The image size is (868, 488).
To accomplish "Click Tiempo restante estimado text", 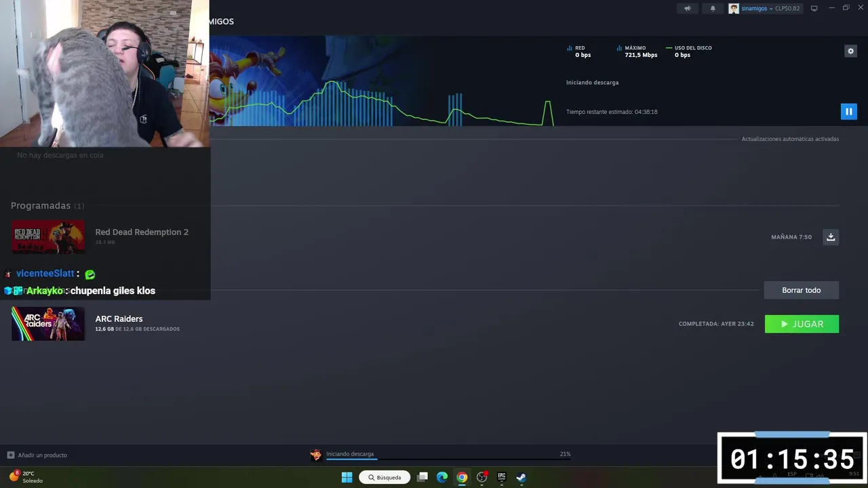I will click(x=612, y=112).
